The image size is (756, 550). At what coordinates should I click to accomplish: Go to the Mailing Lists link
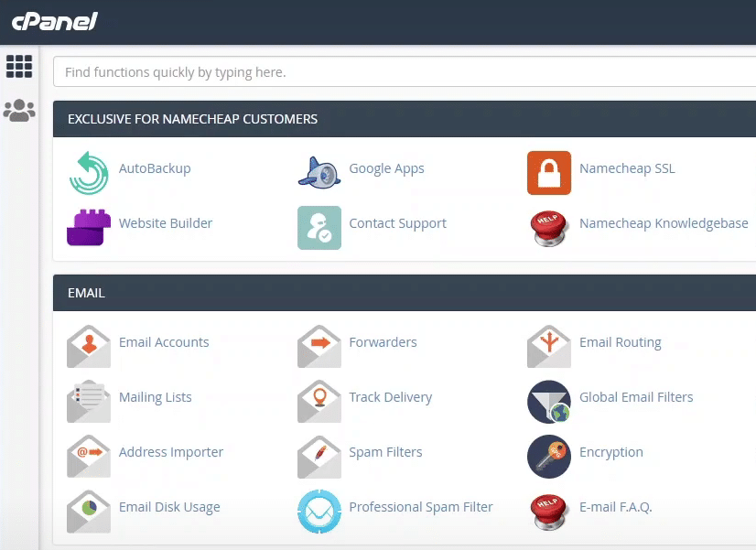pyautogui.click(x=156, y=397)
